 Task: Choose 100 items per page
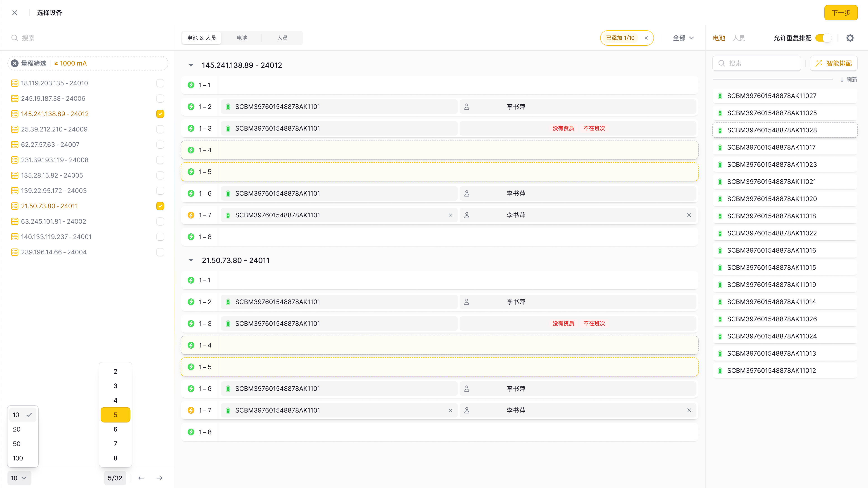(23, 458)
